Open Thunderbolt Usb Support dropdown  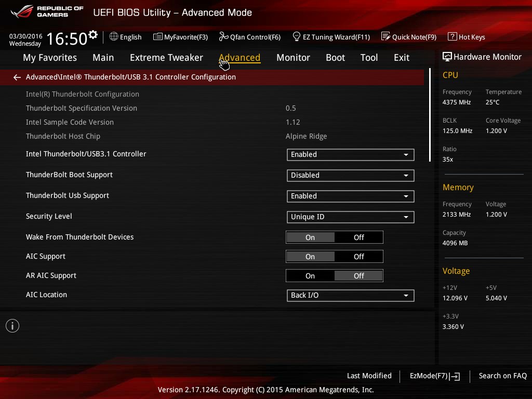(351, 196)
